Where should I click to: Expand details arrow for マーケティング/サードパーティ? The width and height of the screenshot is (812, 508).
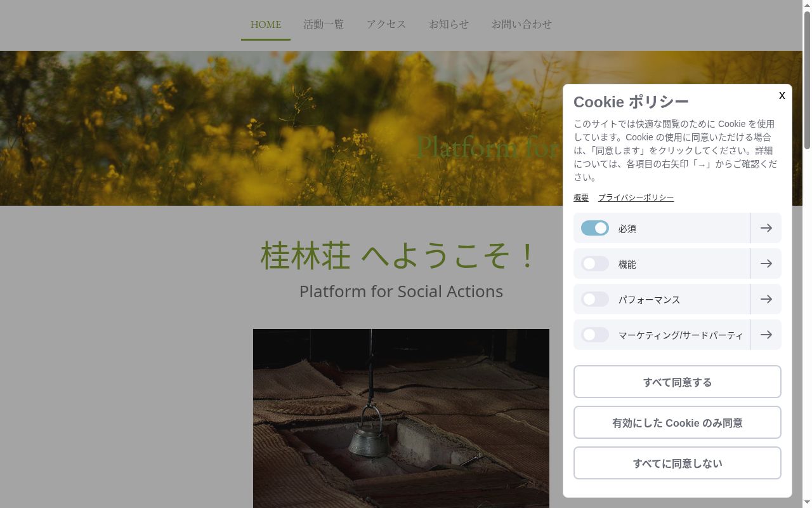[x=766, y=335]
